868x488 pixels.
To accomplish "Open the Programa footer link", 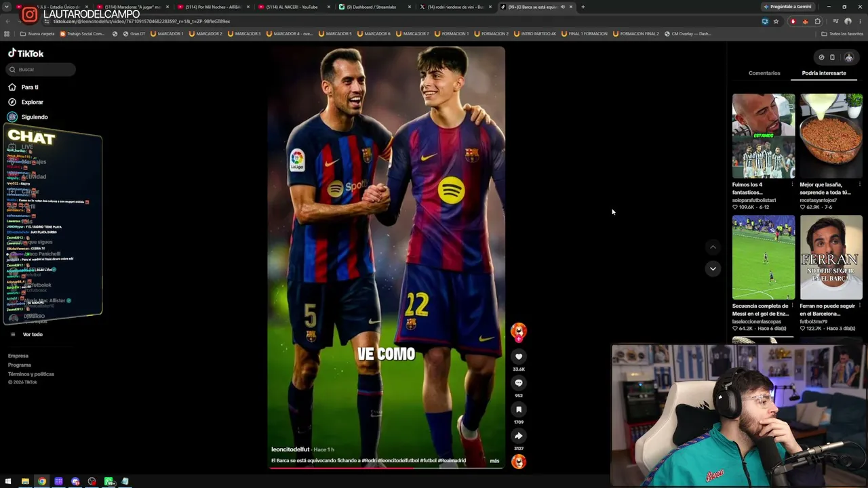I will click(20, 365).
